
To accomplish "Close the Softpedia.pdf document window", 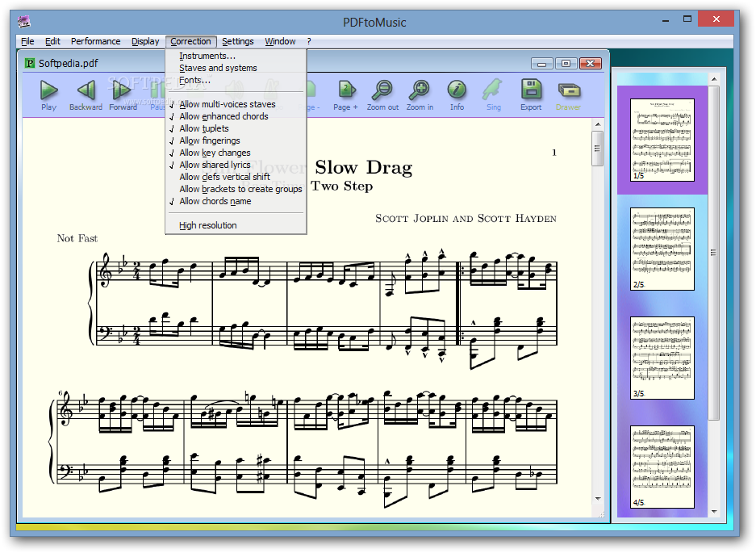I will (590, 64).
